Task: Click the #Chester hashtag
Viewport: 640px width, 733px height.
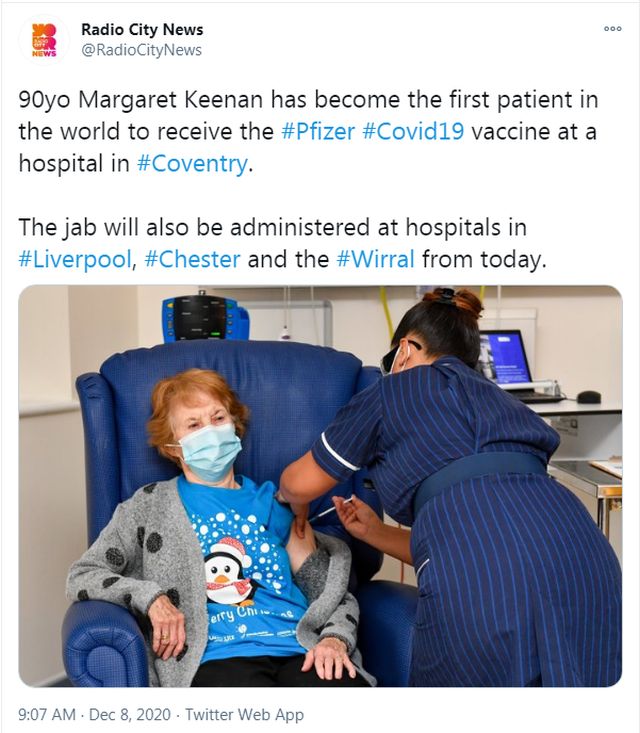Action: click(192, 259)
